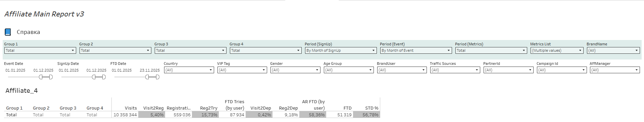Image resolution: width=644 pixels, height=122 pixels.
Task: Open the Country filter dropdown
Action: pos(189,70)
